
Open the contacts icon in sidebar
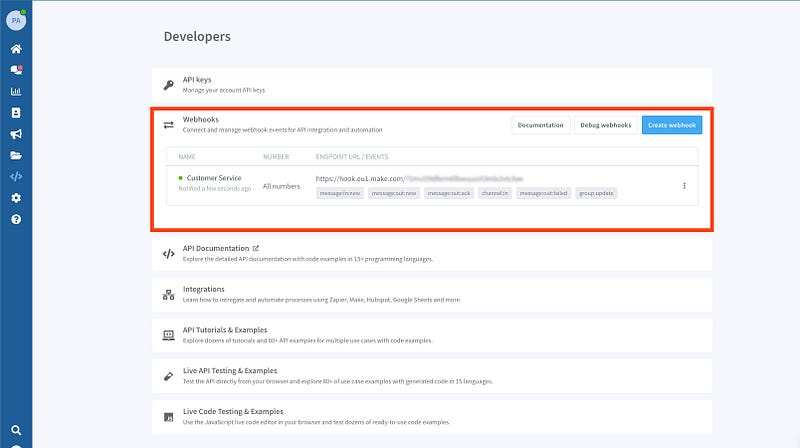click(16, 113)
